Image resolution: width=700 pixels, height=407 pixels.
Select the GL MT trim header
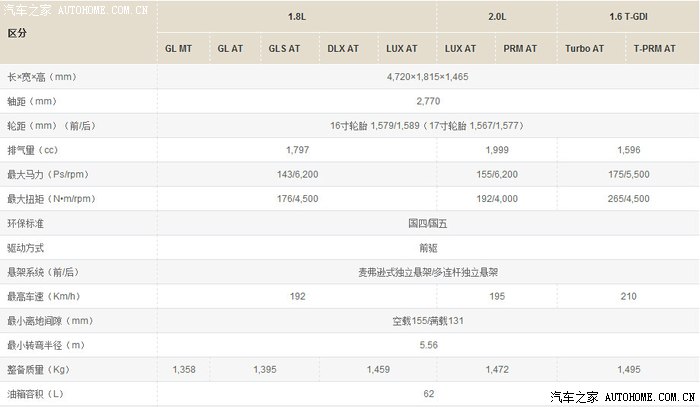(x=178, y=48)
